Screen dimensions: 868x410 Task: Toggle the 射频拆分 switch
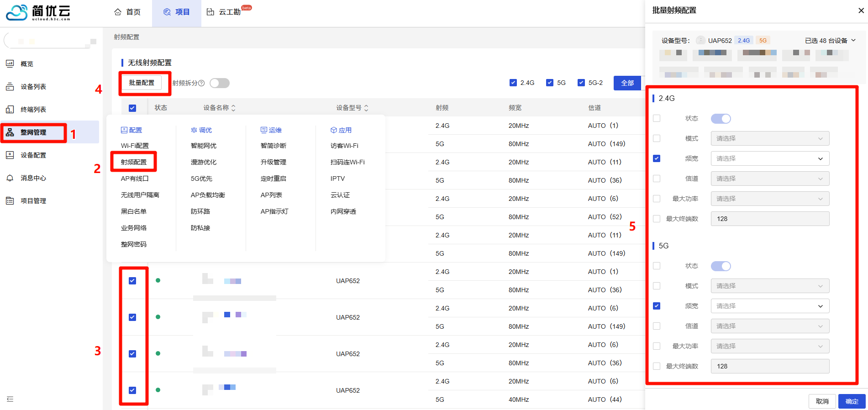click(220, 83)
